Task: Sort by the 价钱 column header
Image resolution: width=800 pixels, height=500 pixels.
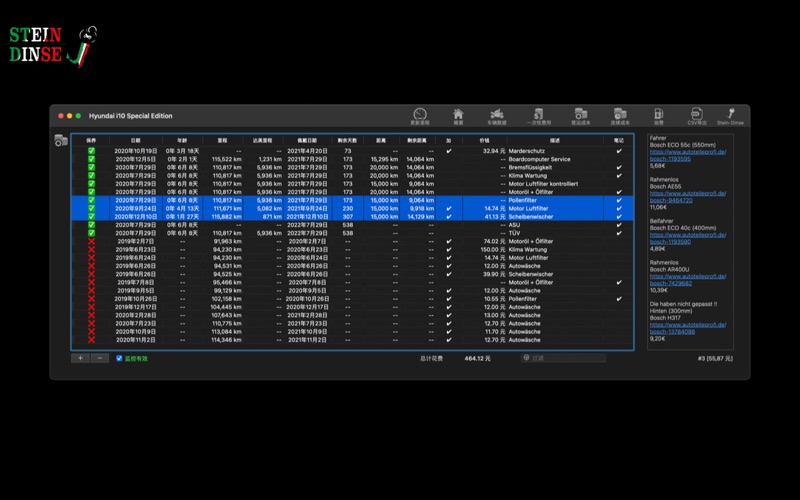Action: (484, 140)
